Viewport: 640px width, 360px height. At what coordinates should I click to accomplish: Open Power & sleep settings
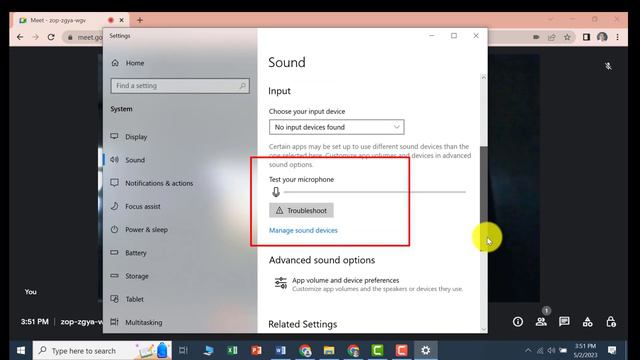pos(139,230)
